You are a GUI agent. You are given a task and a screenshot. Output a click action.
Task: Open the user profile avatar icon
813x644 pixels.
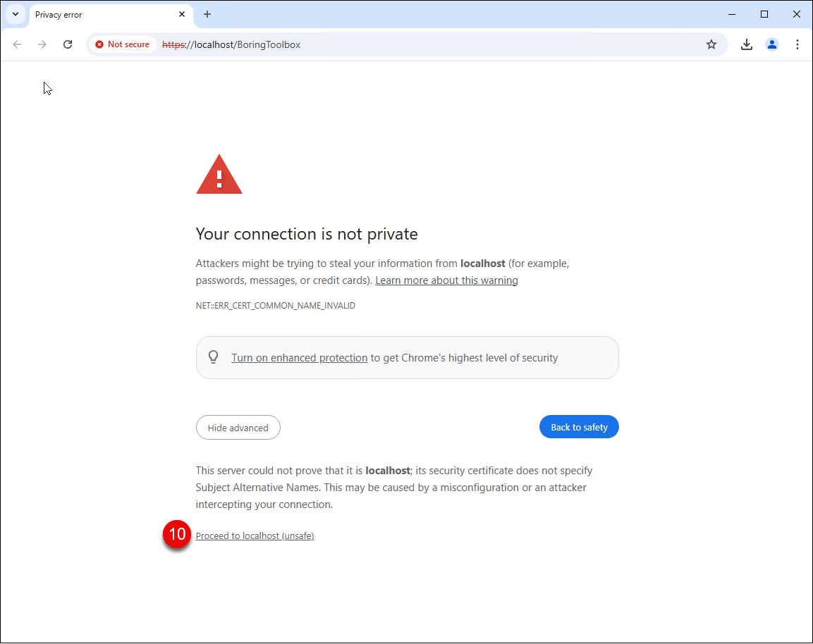772,44
